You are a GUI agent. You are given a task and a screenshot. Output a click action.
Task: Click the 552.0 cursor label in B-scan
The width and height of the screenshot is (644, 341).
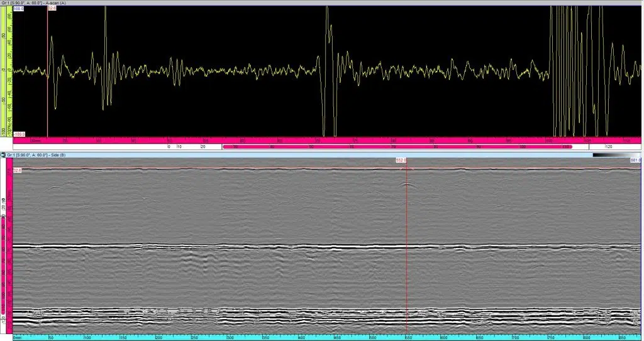401,160
